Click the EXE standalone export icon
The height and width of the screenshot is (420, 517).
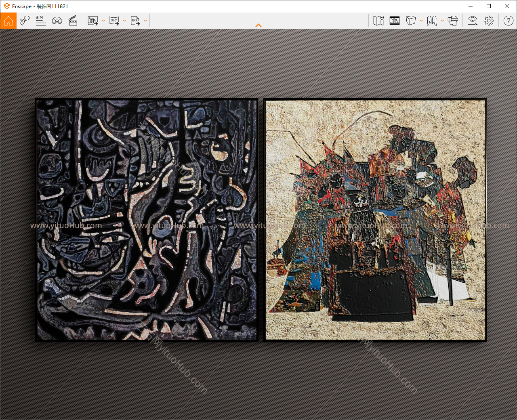(135, 21)
